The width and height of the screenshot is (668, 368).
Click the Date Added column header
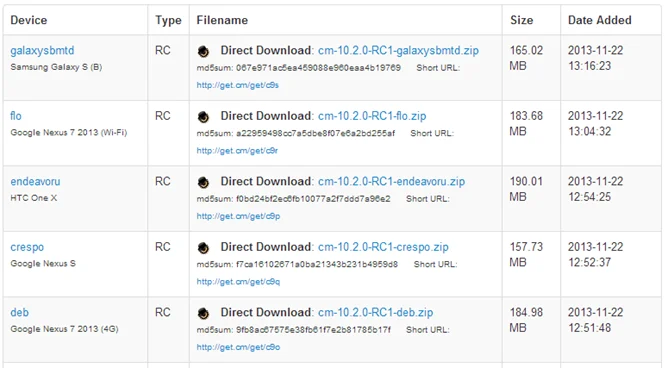pos(599,20)
